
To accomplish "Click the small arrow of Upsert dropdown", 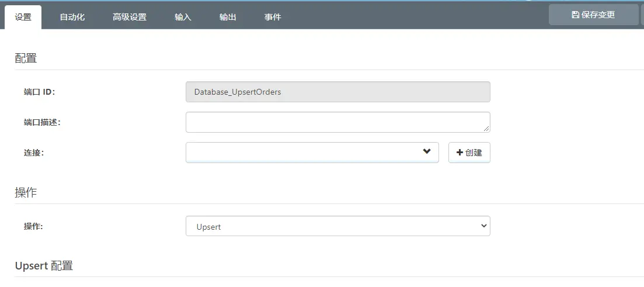I will point(483,226).
